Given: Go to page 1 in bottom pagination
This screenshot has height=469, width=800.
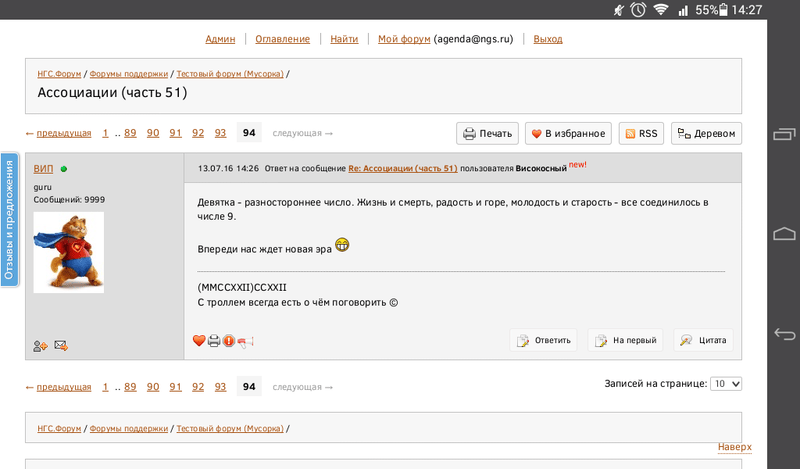Looking at the screenshot, I should [x=105, y=387].
